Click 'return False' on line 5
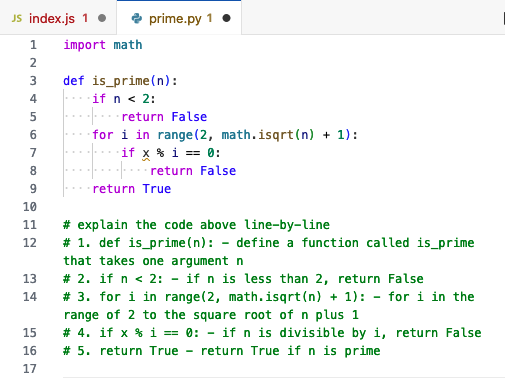Image resolution: width=505 pixels, height=378 pixels. pyautogui.click(x=164, y=117)
